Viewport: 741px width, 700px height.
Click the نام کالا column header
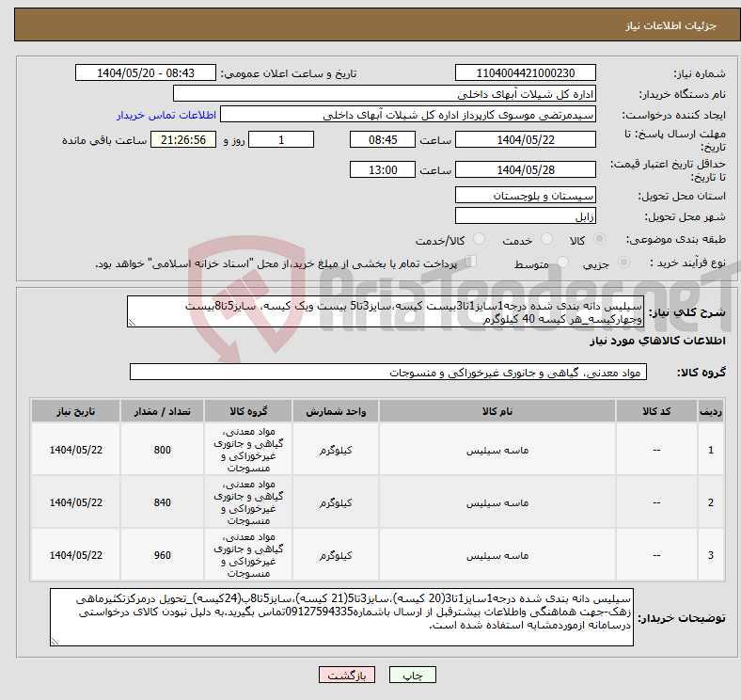click(x=497, y=411)
